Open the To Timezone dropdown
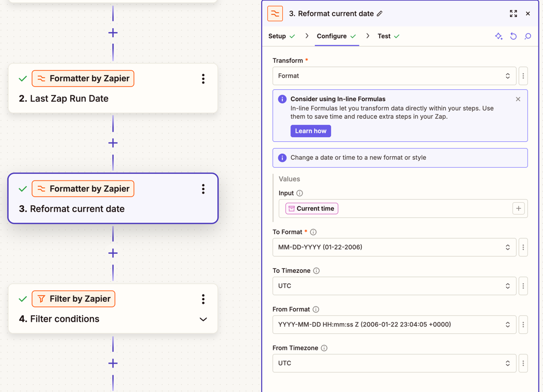This screenshot has width=543, height=392. coord(394,286)
